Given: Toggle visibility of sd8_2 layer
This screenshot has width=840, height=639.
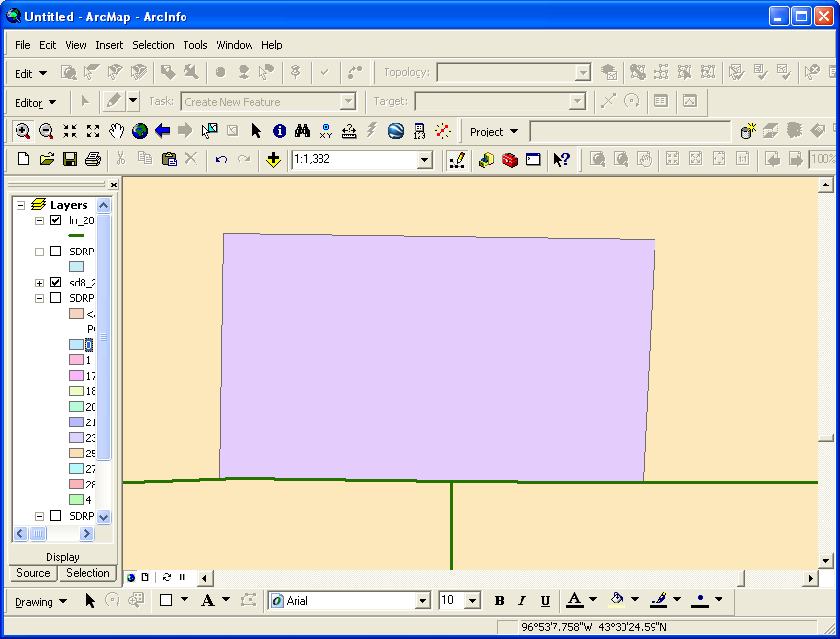Looking at the screenshot, I should (55, 283).
